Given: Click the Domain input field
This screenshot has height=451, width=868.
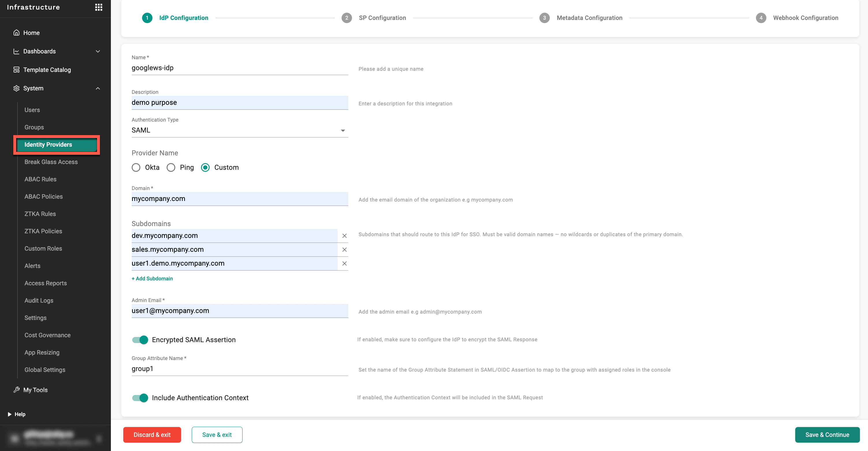Looking at the screenshot, I should [x=240, y=199].
